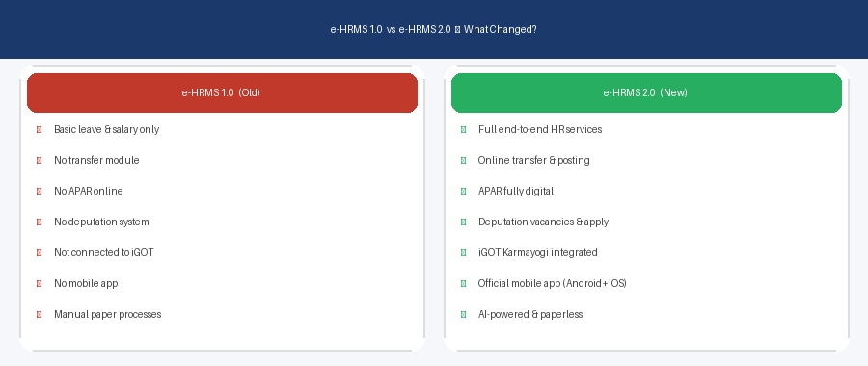The height and width of the screenshot is (366, 868).
Task: Click the red icon beside 'No mobile app'
Action: coord(40,283)
